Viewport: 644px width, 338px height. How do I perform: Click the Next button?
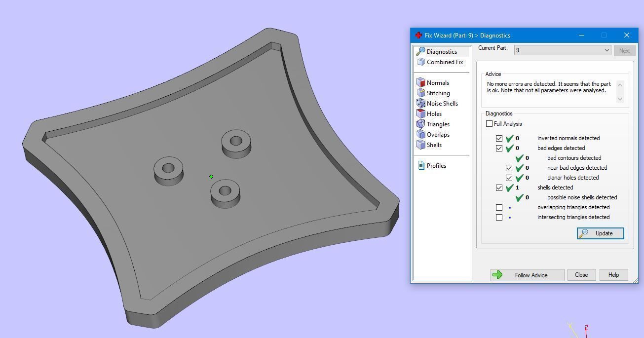(x=624, y=50)
